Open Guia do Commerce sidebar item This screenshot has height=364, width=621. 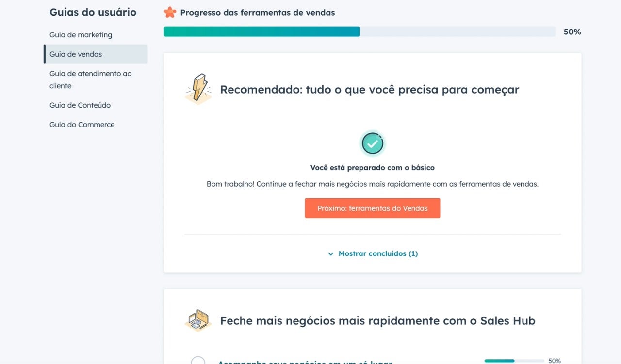pos(82,125)
